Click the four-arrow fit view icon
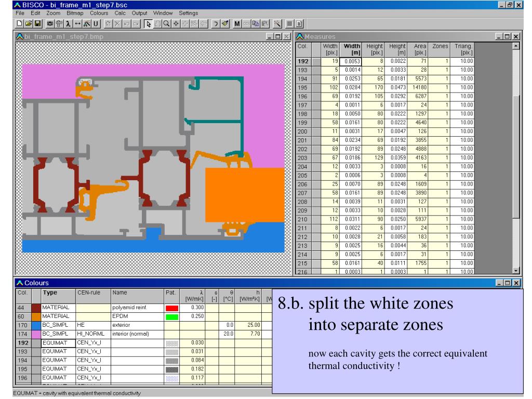 coord(176,23)
